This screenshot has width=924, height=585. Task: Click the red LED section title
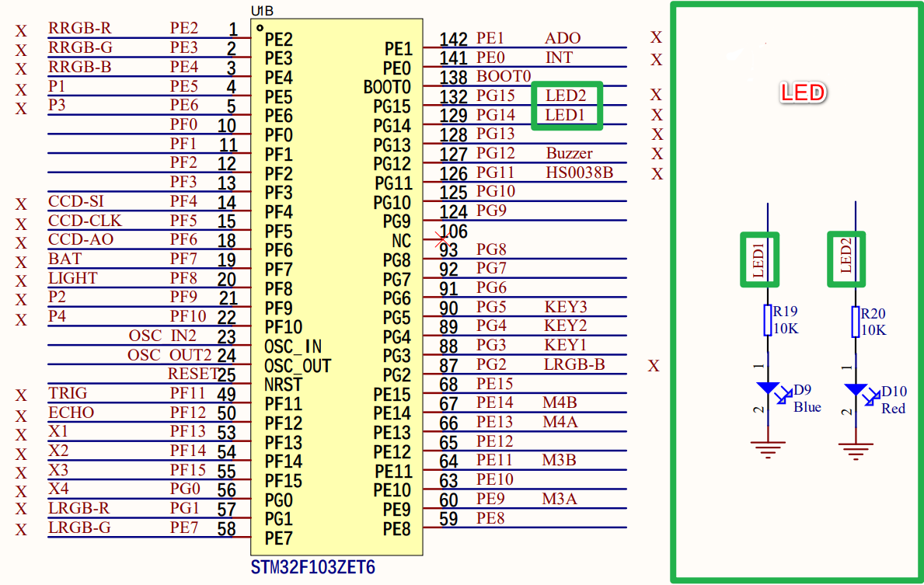point(803,92)
